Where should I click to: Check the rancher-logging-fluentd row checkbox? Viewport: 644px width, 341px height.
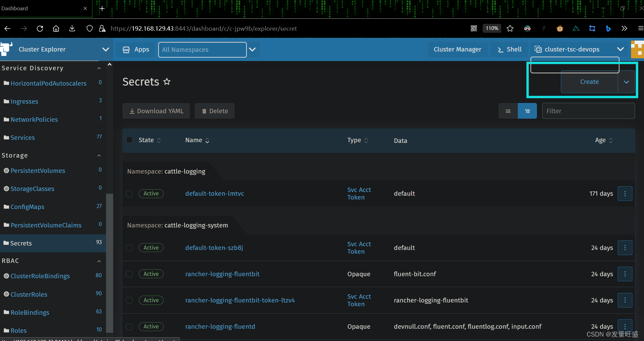(x=129, y=327)
